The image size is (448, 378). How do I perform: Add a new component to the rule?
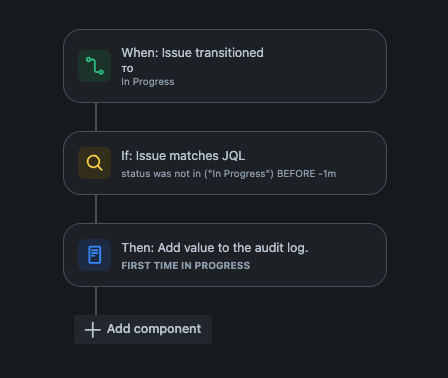(x=143, y=329)
